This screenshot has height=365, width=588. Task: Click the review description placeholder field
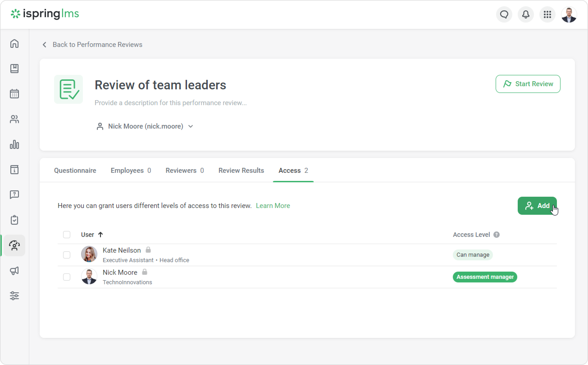click(171, 103)
